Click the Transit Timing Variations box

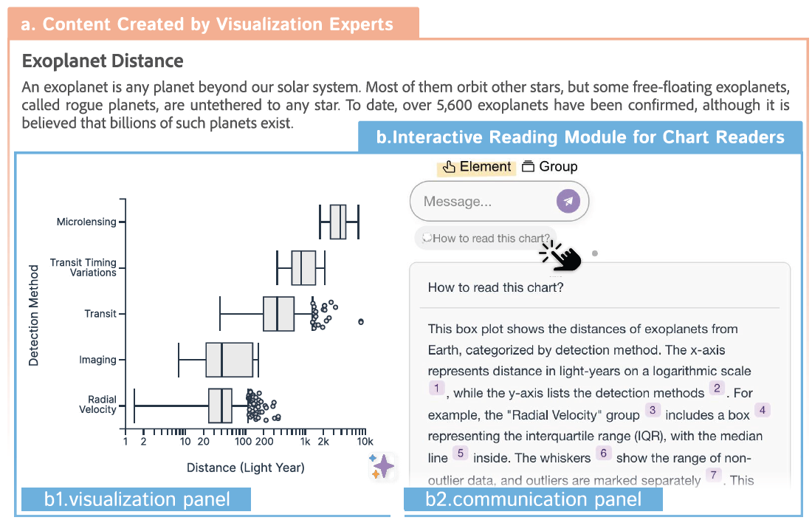pos(303,267)
